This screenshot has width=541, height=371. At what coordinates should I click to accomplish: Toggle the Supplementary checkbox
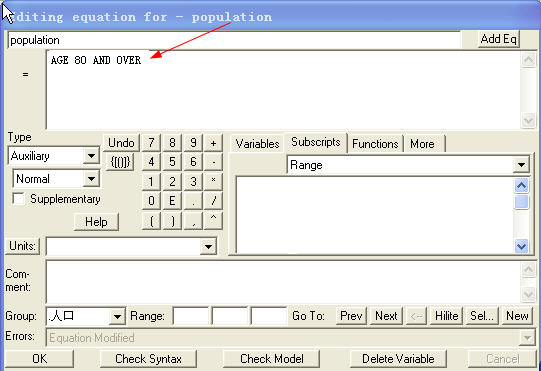click(x=19, y=199)
